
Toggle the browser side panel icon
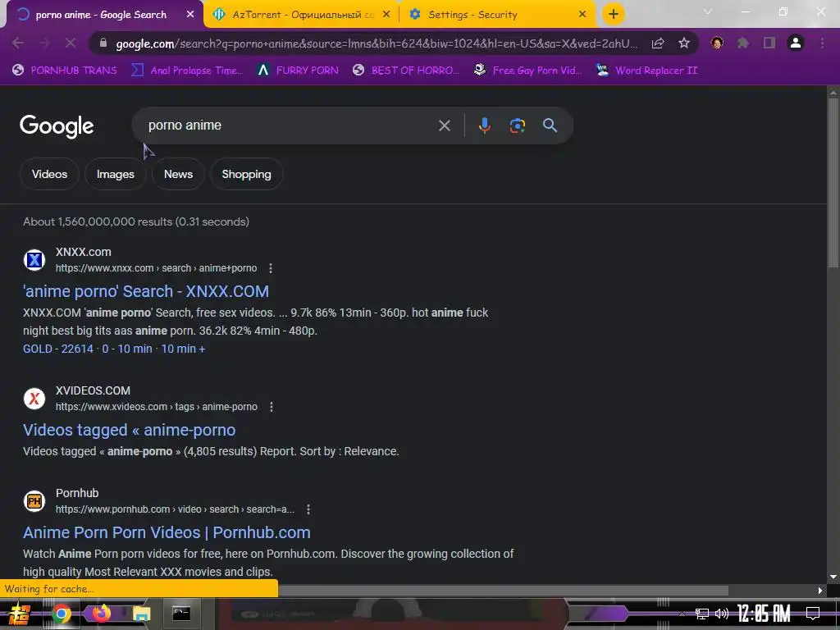(769, 43)
